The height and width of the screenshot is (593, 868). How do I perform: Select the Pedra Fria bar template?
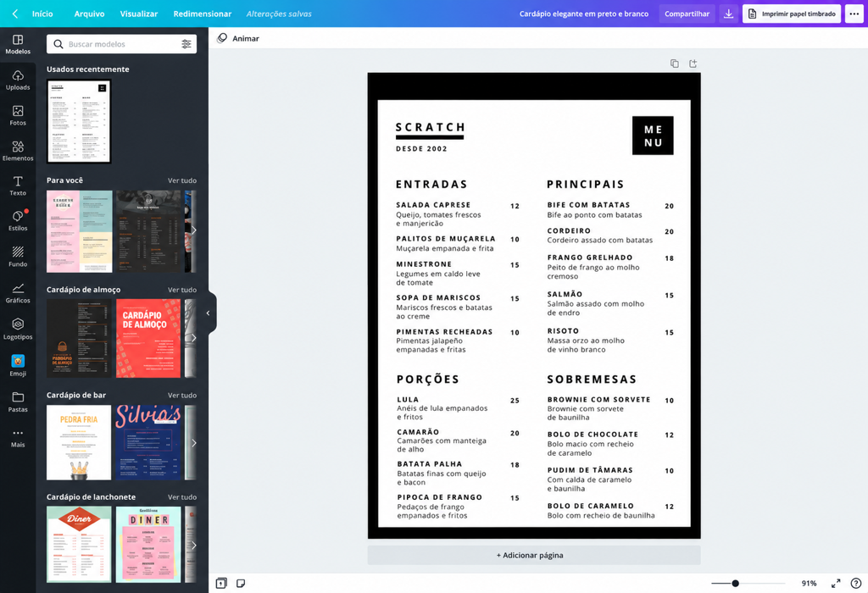(79, 442)
